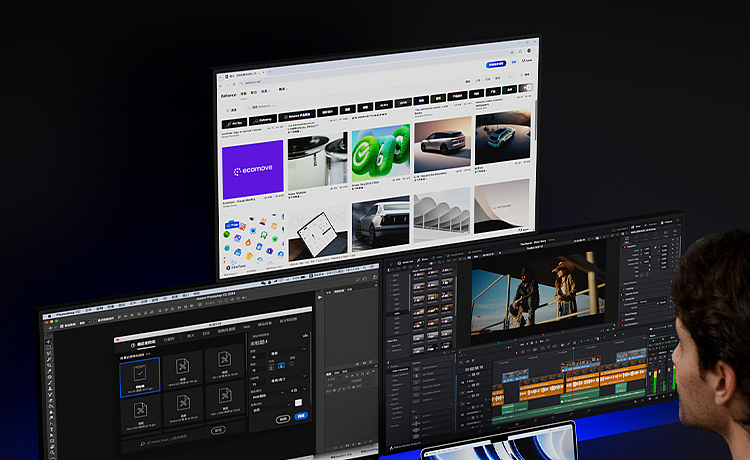Click the Resolve timeline timecode display
This screenshot has height=460, width=750.
pyautogui.click(x=474, y=369)
